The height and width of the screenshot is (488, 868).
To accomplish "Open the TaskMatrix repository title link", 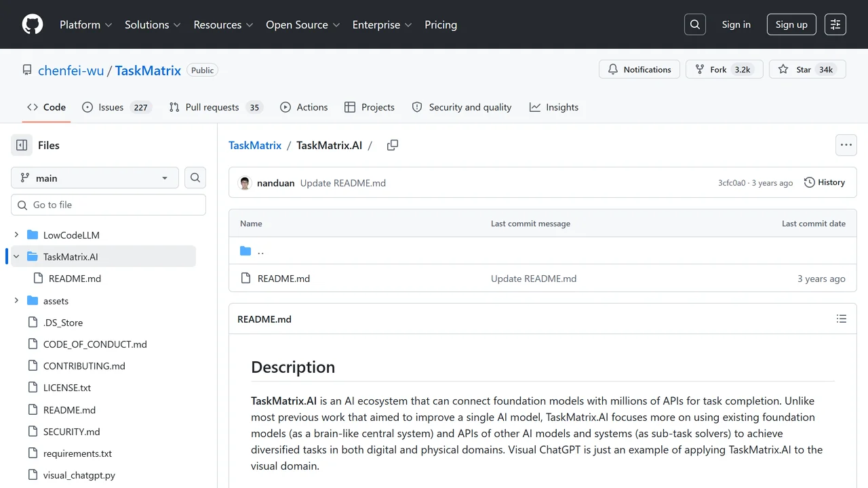I will click(x=148, y=70).
